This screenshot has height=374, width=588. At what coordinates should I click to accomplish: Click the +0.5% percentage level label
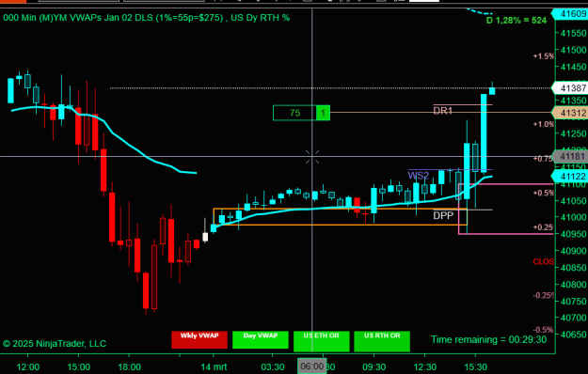point(544,193)
